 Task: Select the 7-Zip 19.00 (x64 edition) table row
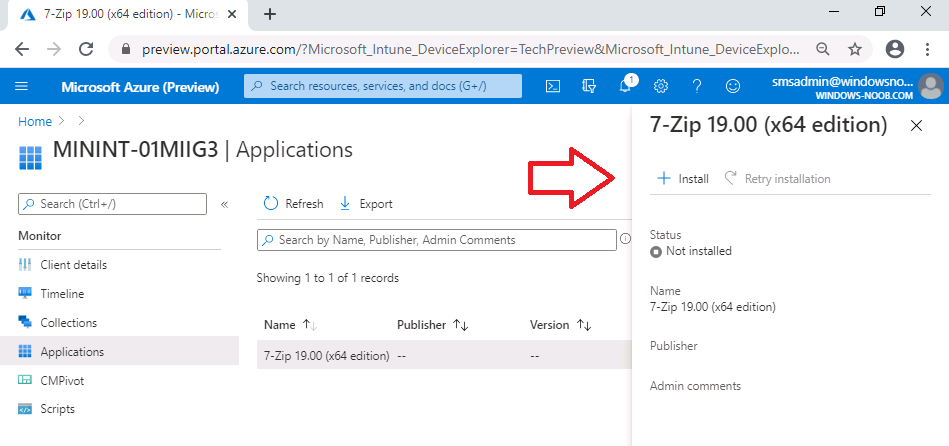(x=443, y=356)
